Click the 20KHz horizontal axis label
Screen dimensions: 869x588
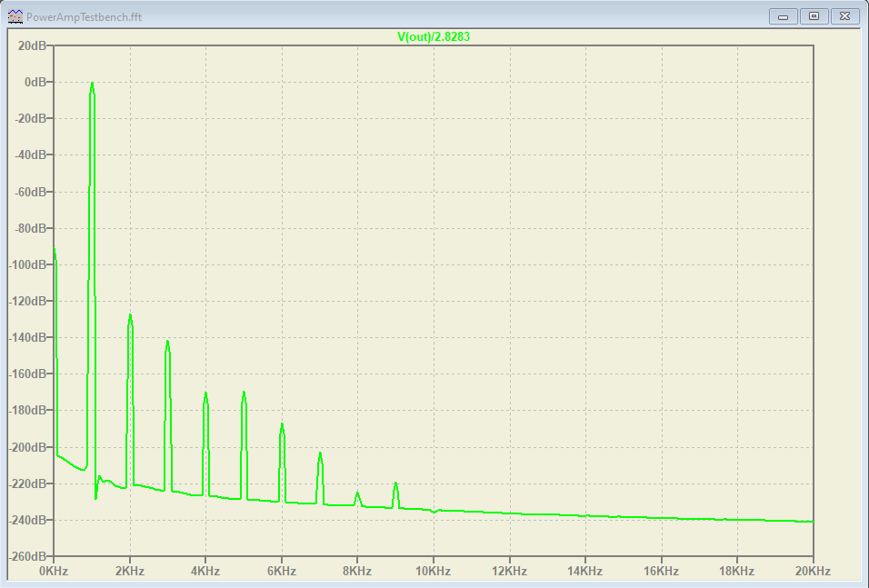813,571
